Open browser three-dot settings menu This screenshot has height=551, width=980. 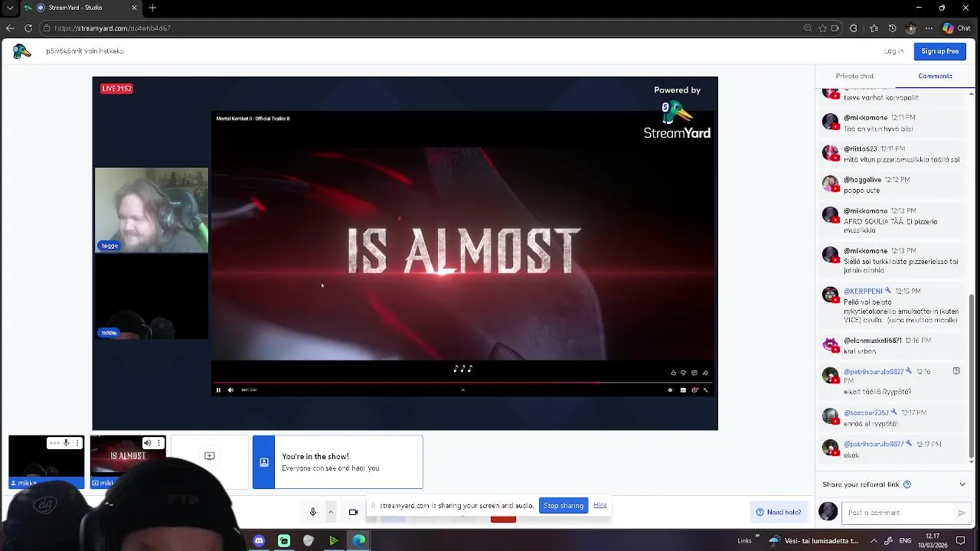[929, 28]
